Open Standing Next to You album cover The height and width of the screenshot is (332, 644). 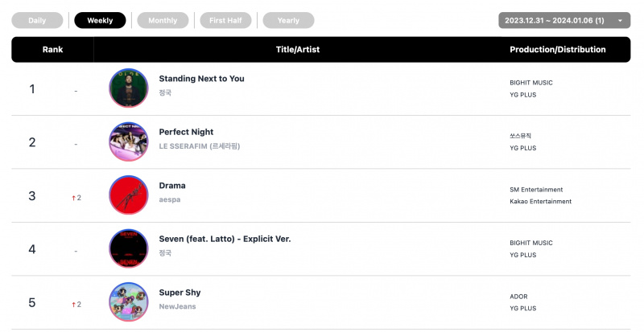click(129, 88)
